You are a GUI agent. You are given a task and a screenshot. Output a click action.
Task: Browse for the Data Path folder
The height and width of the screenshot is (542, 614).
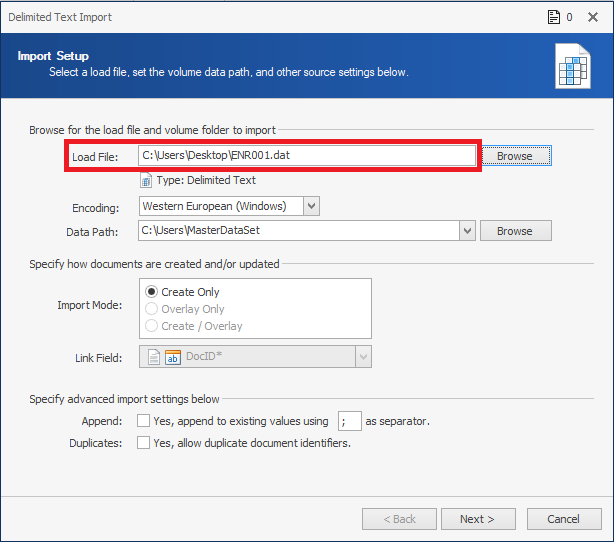click(x=516, y=231)
